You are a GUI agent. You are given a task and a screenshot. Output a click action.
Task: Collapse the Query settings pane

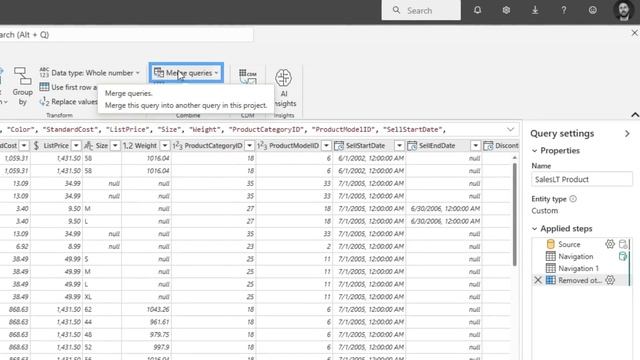627,133
